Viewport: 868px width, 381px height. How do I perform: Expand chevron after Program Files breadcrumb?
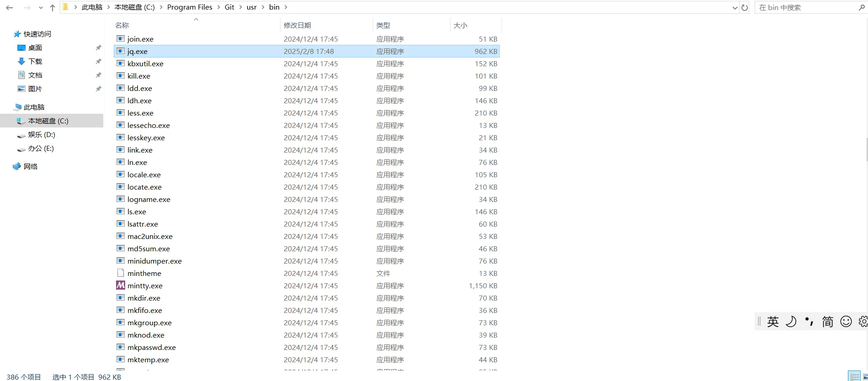[218, 7]
